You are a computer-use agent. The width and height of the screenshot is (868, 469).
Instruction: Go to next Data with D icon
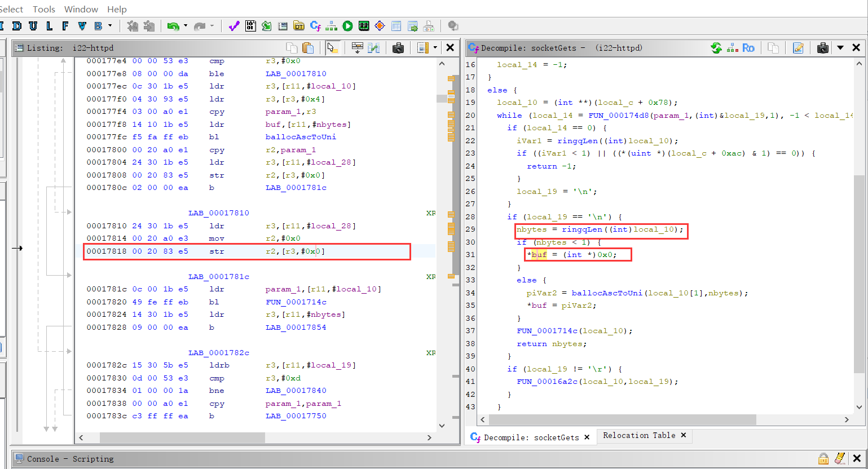pyautogui.click(x=17, y=26)
